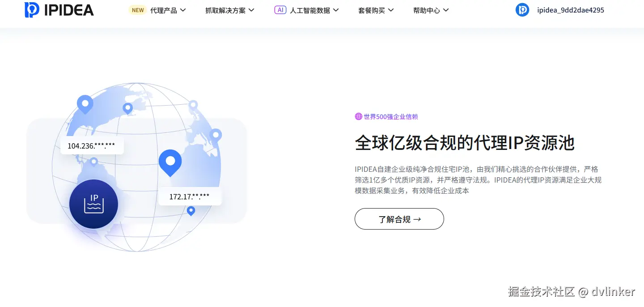Open the ipidea_9dd2dae4295 account name
This screenshot has width=644, height=307.
[x=571, y=10]
